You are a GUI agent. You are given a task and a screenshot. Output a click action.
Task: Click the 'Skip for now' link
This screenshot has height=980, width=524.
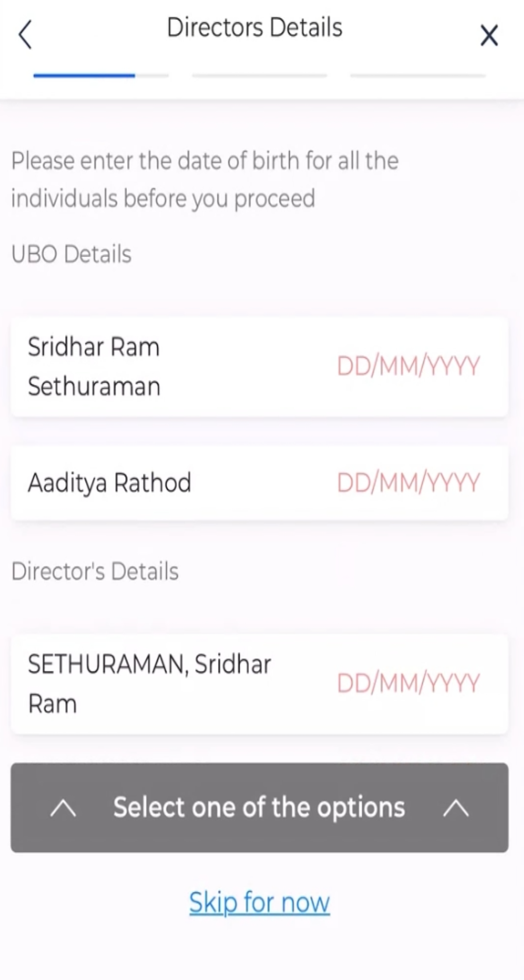pos(259,903)
